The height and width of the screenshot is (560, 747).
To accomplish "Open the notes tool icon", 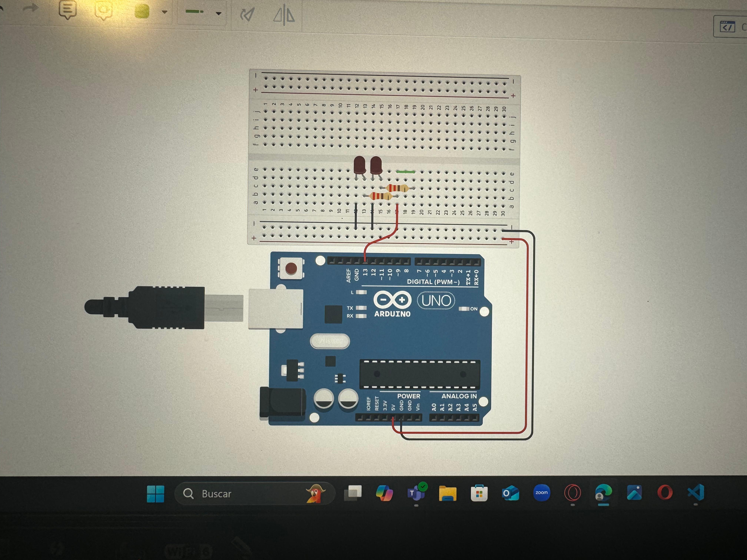I will pyautogui.click(x=68, y=9).
